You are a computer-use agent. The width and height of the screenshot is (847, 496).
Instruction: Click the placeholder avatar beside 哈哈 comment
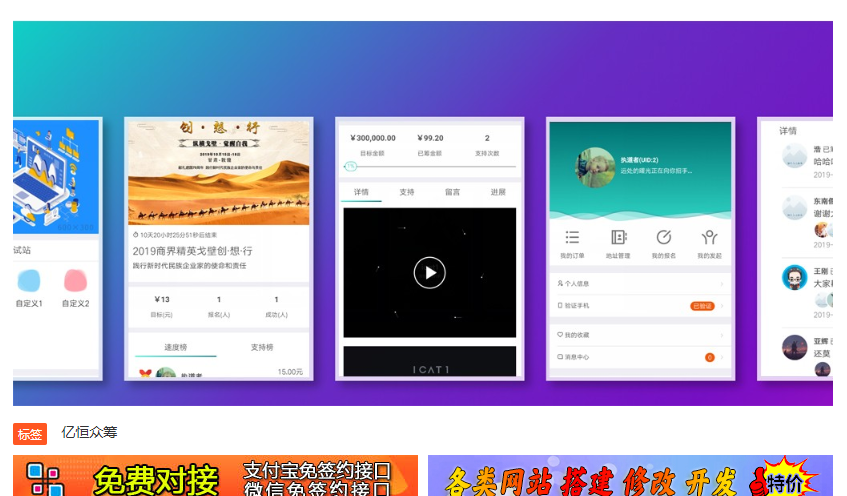[x=795, y=156]
